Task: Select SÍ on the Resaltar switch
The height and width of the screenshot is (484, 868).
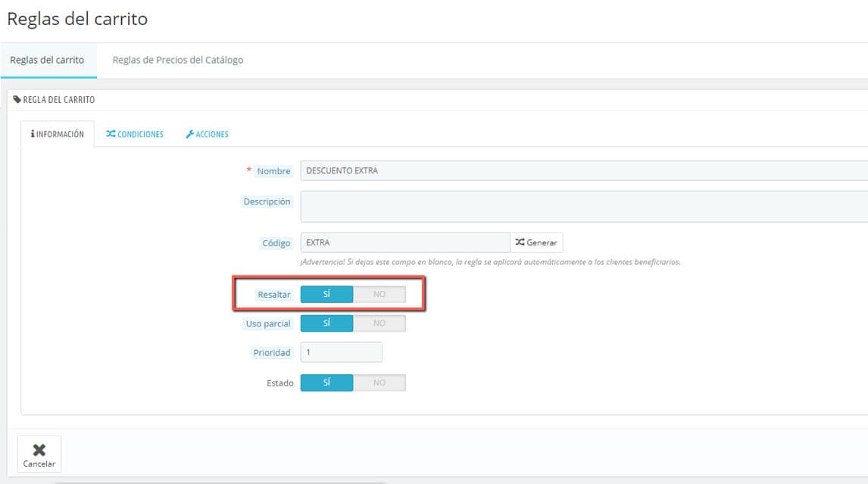Action: coord(326,294)
